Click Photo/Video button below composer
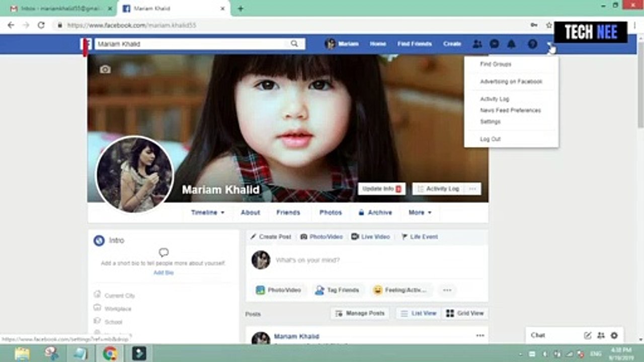The image size is (644, 362). pyautogui.click(x=278, y=290)
